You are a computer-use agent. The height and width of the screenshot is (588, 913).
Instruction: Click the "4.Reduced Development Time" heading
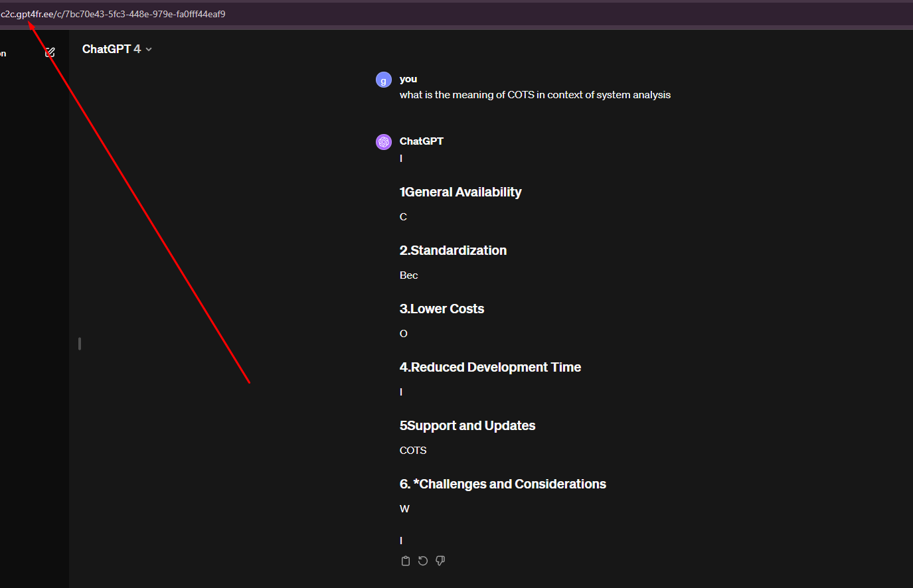pyautogui.click(x=490, y=368)
